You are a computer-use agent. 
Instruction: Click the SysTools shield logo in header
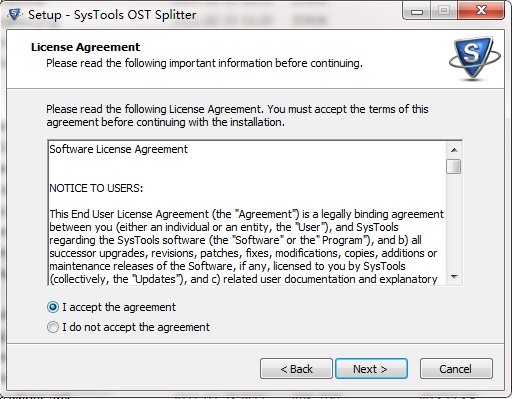pos(474,59)
